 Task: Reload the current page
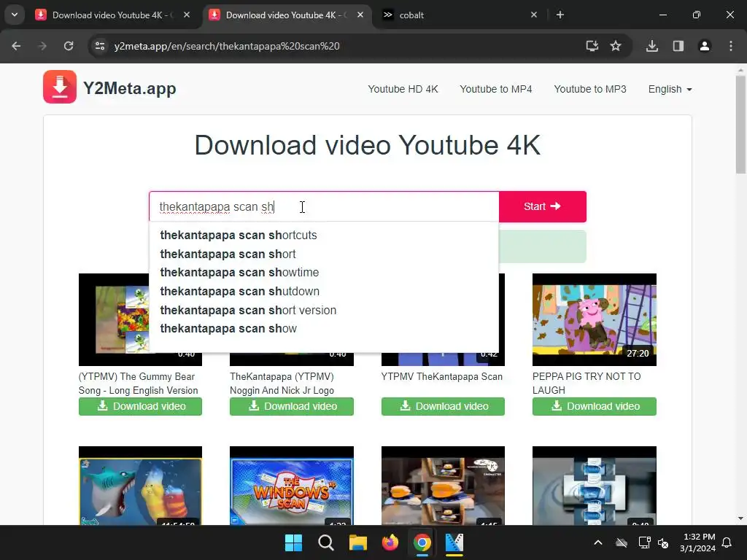[x=69, y=46]
